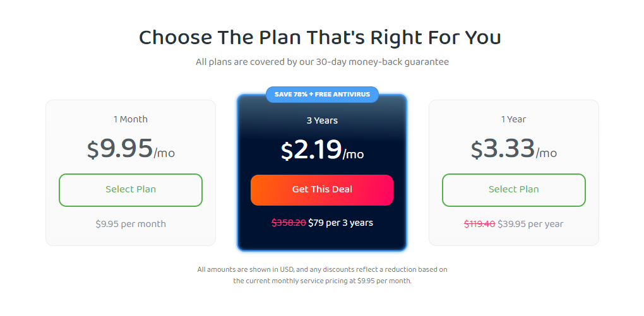Click the 30-day money-back guarantee subtitle

tap(322, 62)
